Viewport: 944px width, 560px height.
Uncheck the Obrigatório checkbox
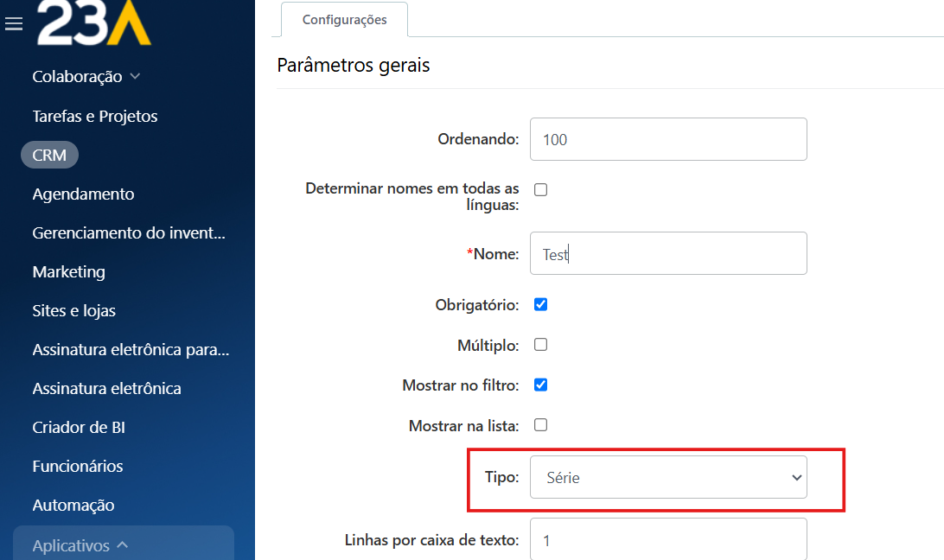pyautogui.click(x=540, y=305)
